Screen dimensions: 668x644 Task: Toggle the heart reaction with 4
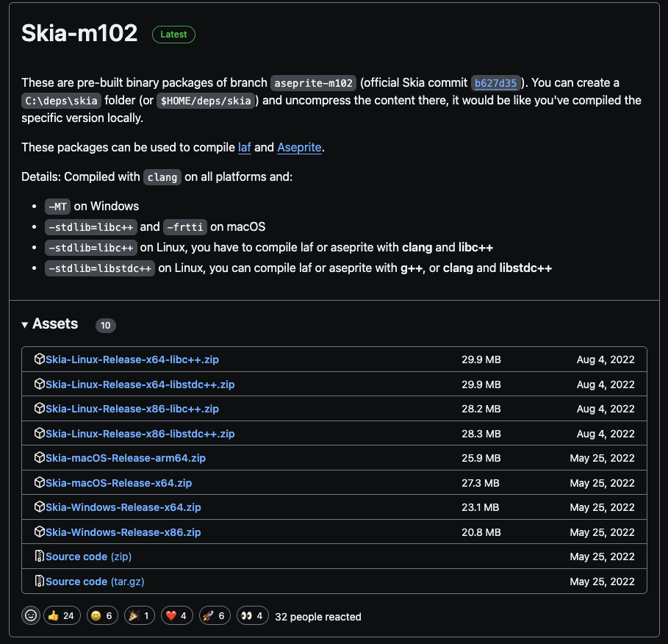(177, 615)
